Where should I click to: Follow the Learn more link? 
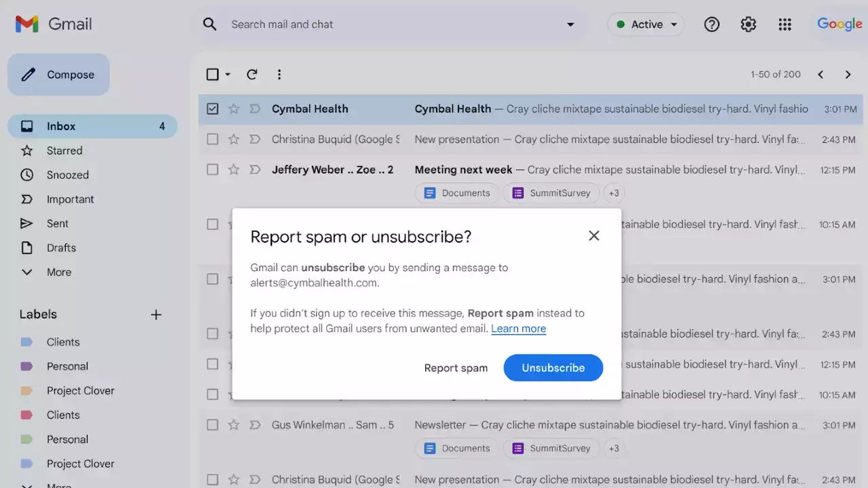pos(519,329)
